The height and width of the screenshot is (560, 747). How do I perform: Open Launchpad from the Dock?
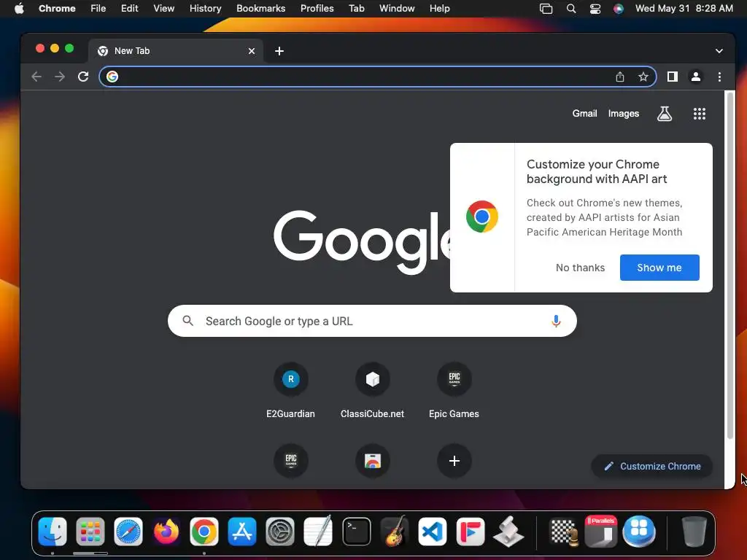coord(90,531)
